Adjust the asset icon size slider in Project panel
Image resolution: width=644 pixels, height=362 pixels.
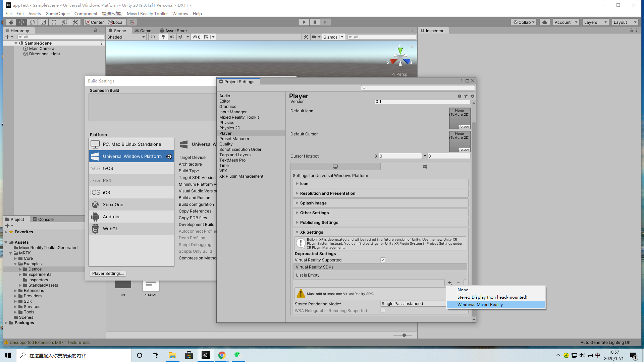point(404,335)
